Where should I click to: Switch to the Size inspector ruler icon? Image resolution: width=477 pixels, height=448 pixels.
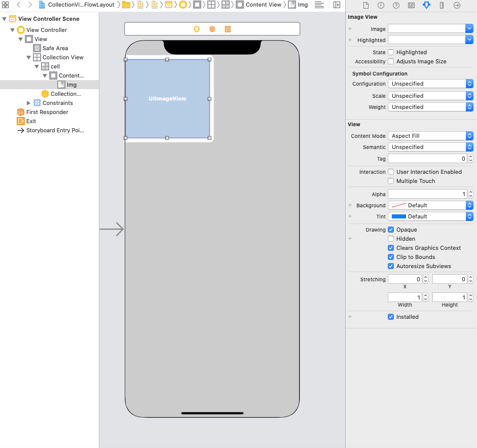442,5
